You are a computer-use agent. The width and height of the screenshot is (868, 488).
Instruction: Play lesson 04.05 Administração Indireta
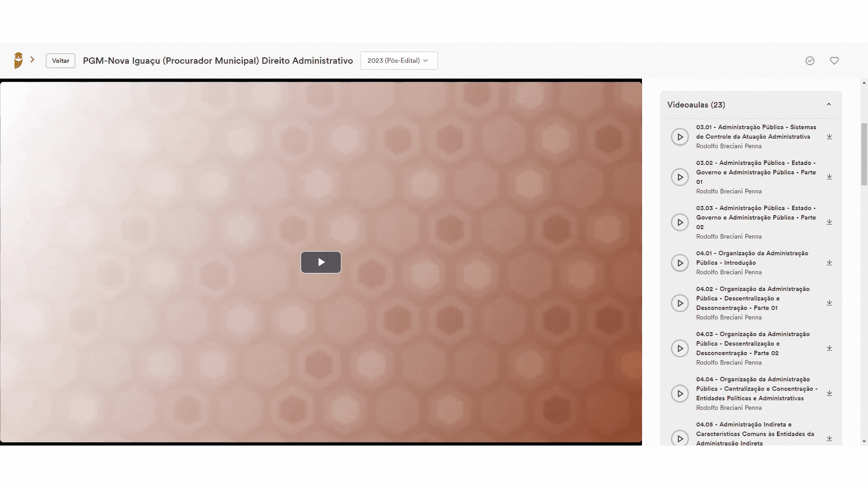(680, 438)
